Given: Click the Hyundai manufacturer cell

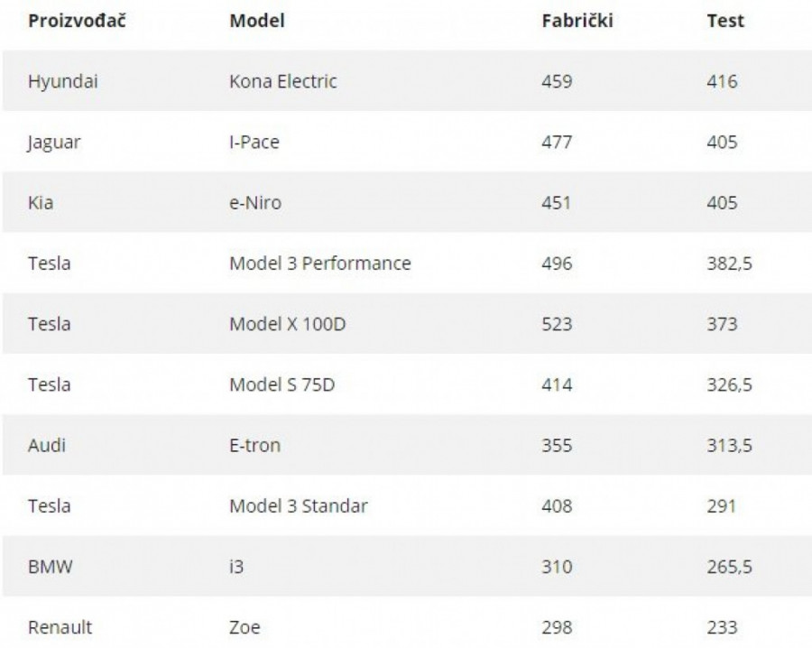Looking at the screenshot, I should point(63,81).
